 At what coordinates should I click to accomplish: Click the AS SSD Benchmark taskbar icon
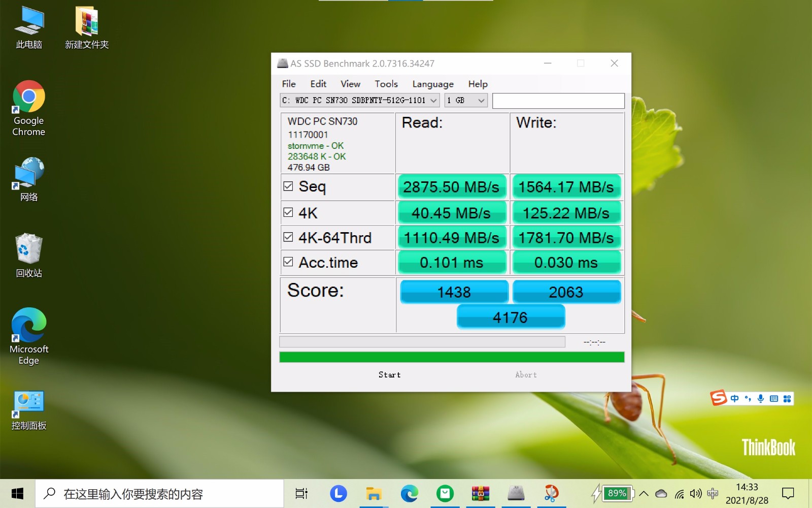516,493
